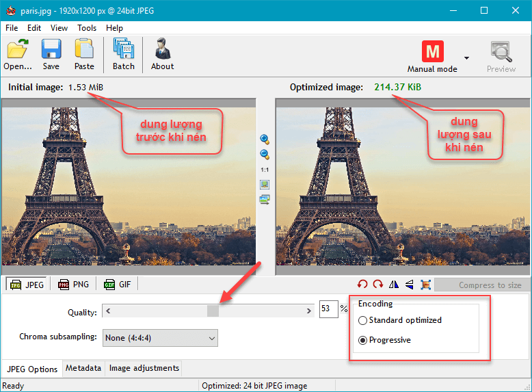Switch to the Metadata tab

(x=83, y=368)
